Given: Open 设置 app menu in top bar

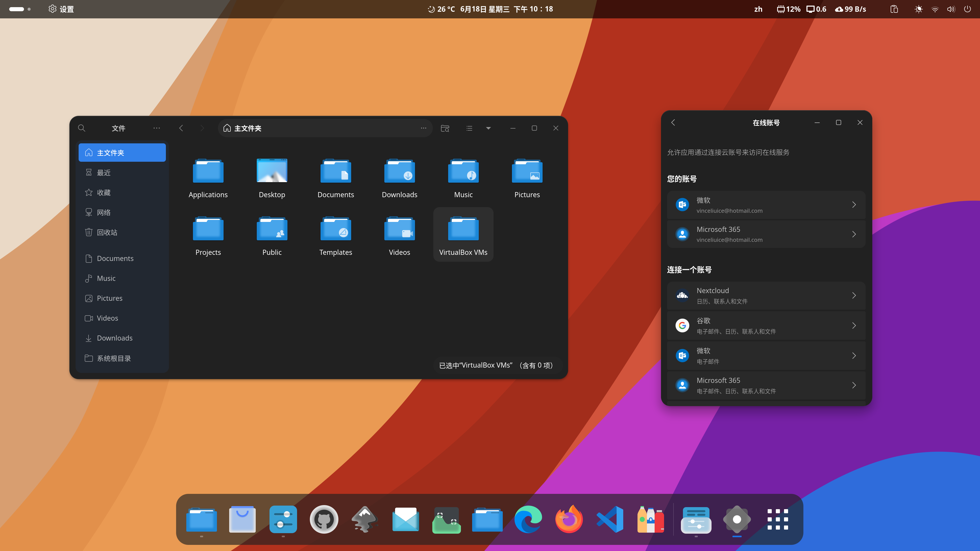Looking at the screenshot, I should pos(61,9).
